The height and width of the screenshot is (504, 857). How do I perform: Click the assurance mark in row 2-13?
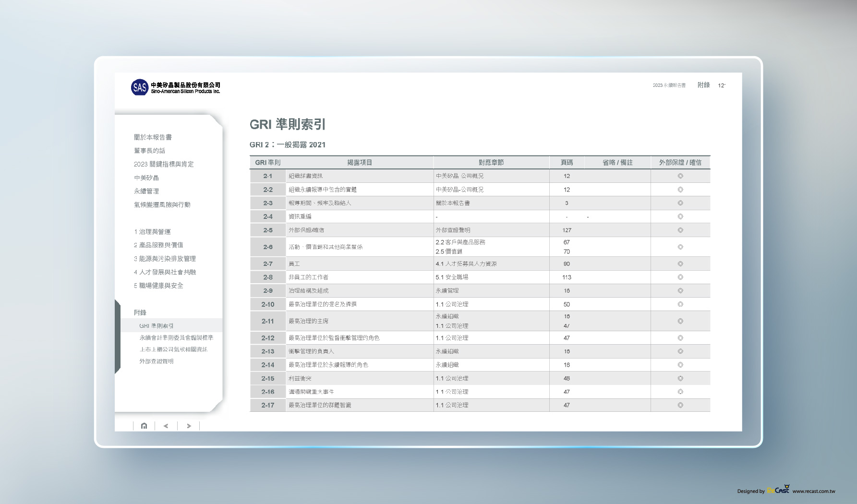[x=680, y=351]
